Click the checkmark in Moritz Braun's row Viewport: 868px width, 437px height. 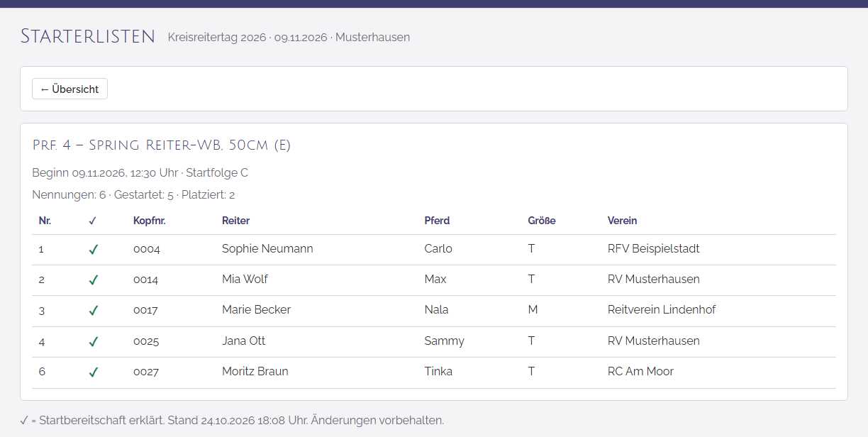[x=93, y=372]
